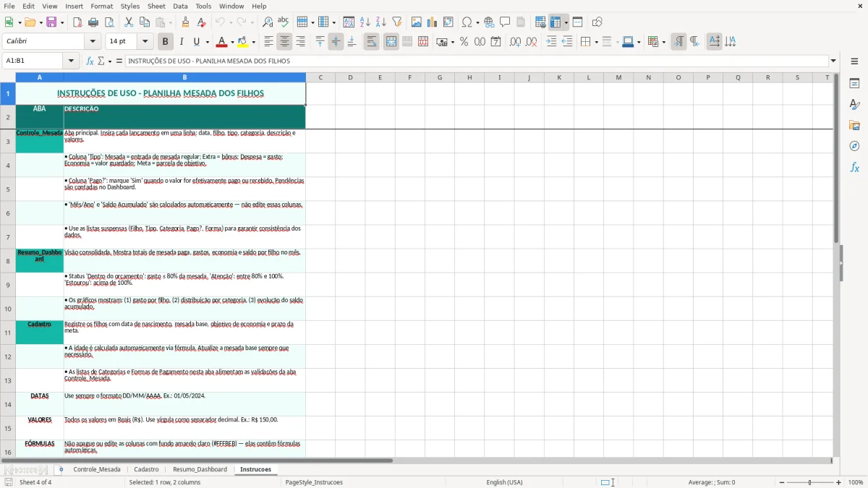Click the AutoFilter funnel icon
The image size is (868, 488).
point(396,22)
